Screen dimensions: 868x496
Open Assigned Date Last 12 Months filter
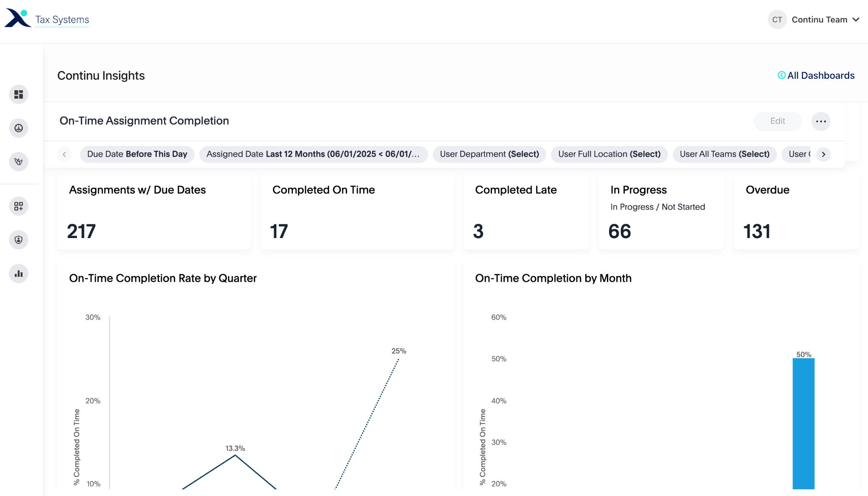pyautogui.click(x=313, y=154)
